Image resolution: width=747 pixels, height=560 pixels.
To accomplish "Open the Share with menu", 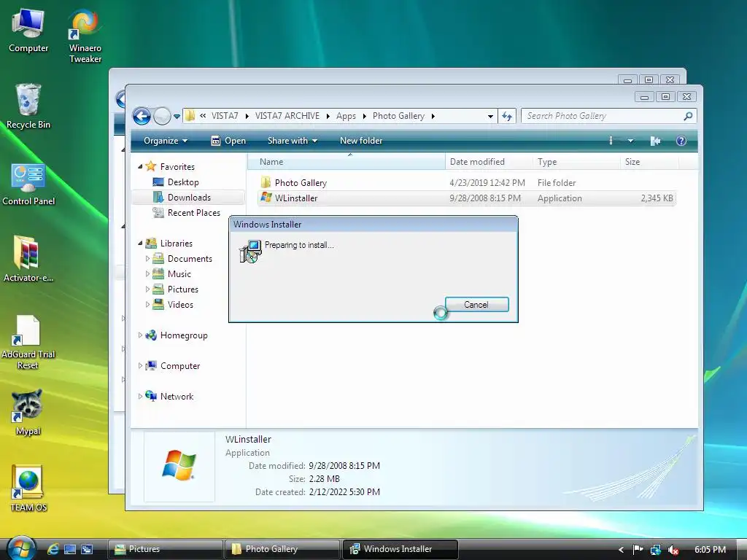I will pyautogui.click(x=292, y=141).
